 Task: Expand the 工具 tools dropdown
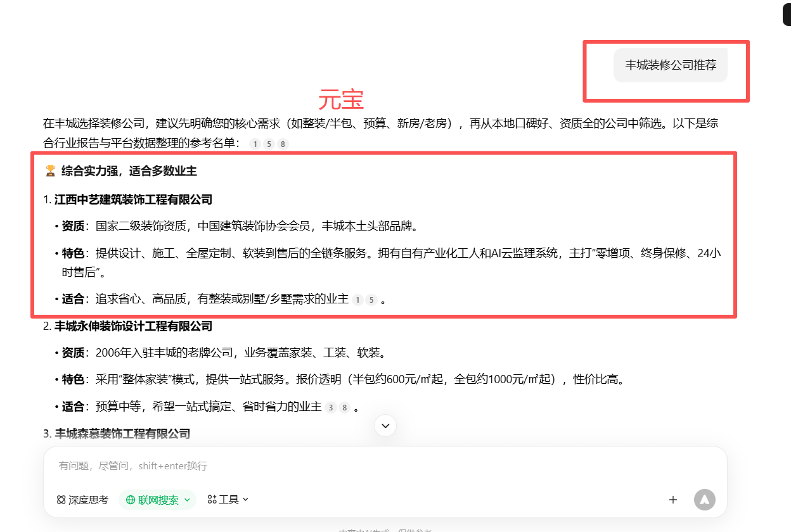pyautogui.click(x=228, y=500)
